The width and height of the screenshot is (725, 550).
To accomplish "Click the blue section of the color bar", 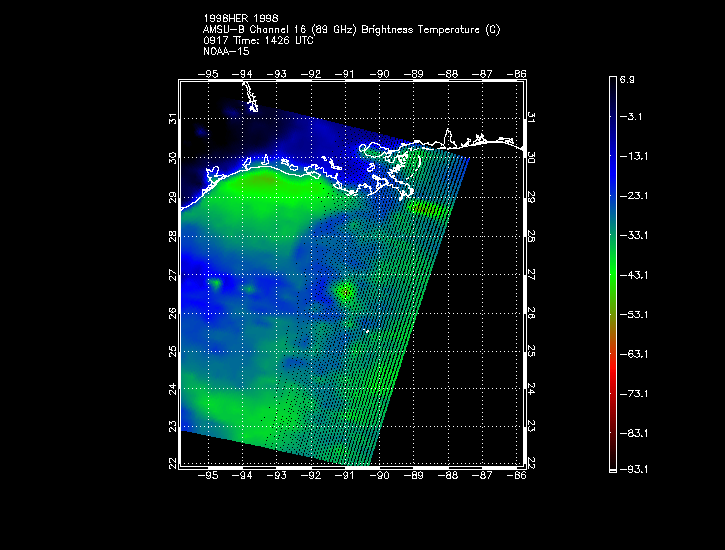I will pos(612,150).
